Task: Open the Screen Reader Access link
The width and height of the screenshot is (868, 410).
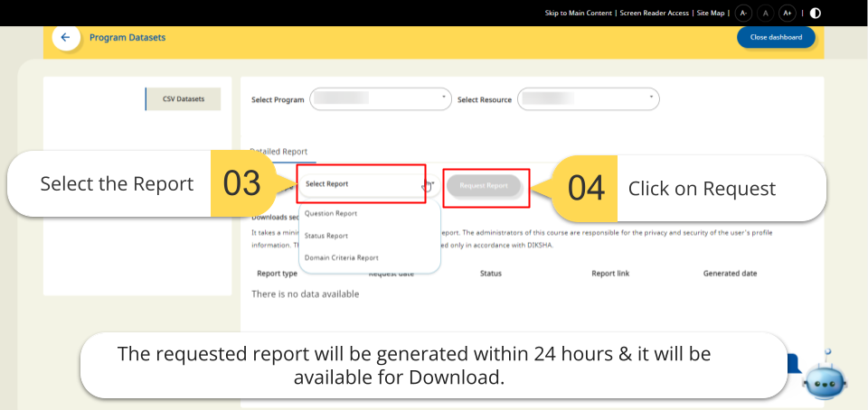Action: click(x=655, y=13)
